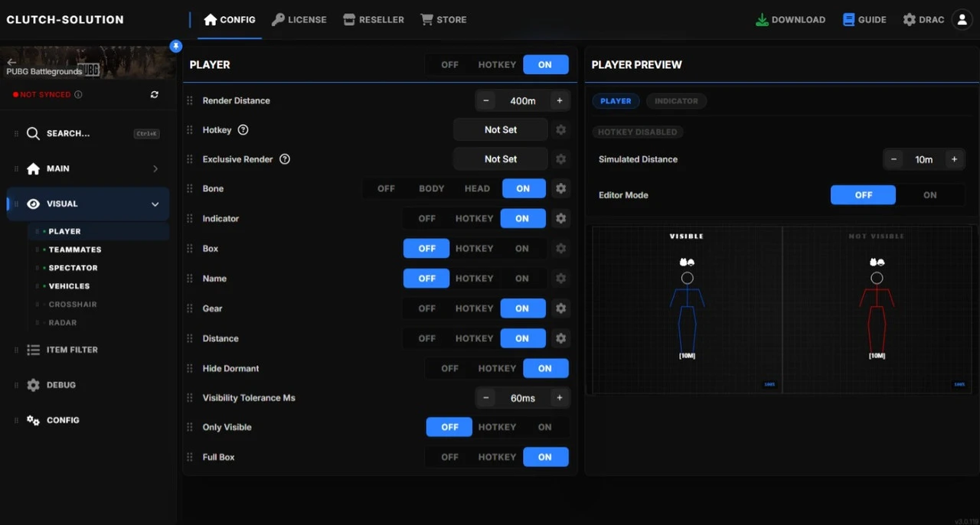This screenshot has height=525, width=980.
Task: Open the Store tab
Action: point(443,20)
